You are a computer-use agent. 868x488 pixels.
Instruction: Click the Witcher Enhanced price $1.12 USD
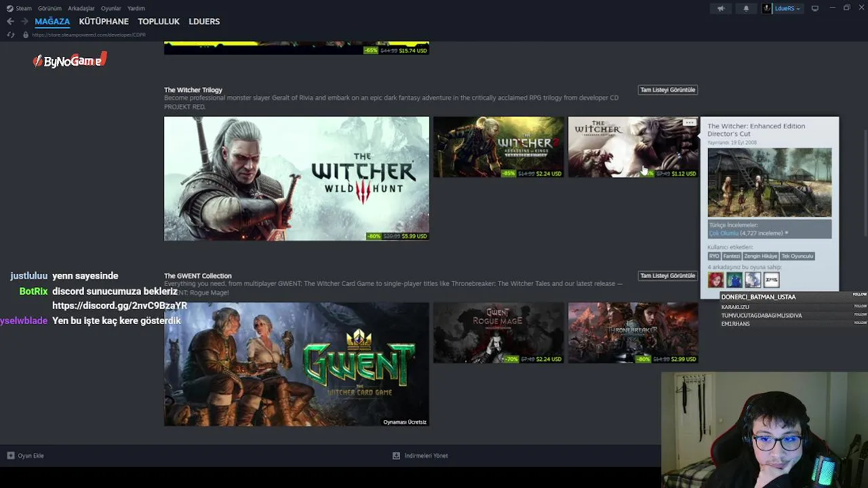point(684,174)
